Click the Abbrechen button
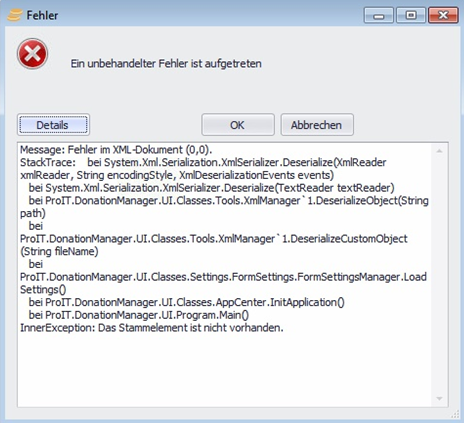The image size is (464, 423). click(317, 125)
